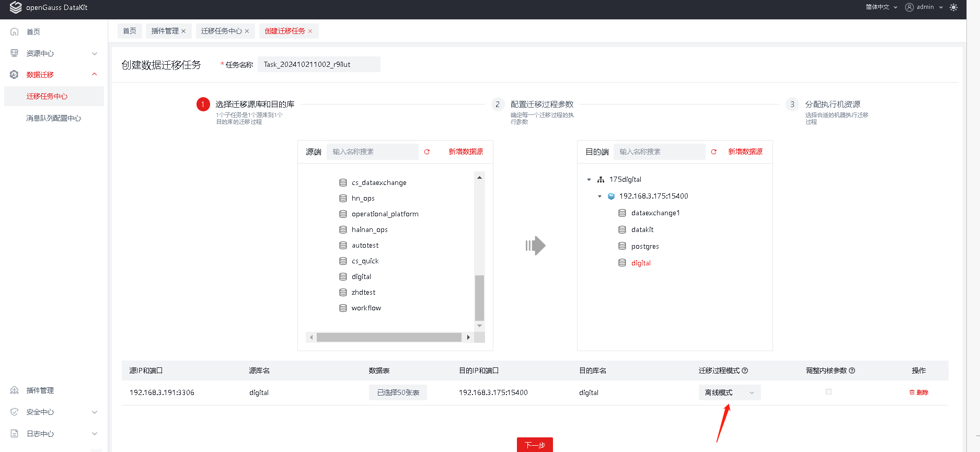Select datakit in the target tree
This screenshot has height=452, width=980.
click(x=642, y=229)
